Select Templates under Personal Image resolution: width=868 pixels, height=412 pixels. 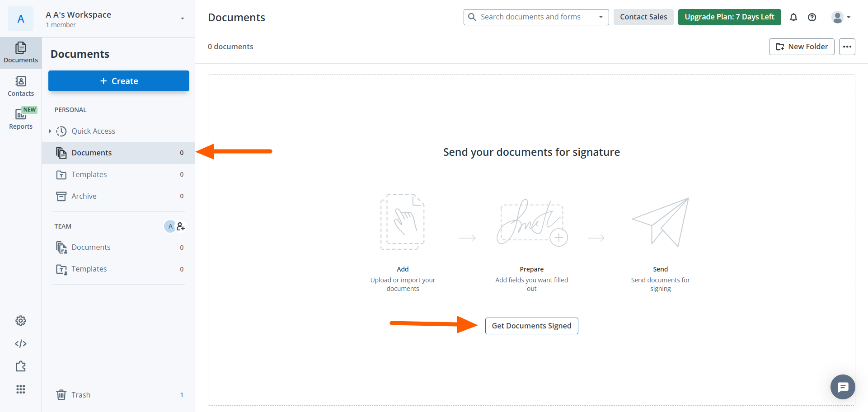89,174
